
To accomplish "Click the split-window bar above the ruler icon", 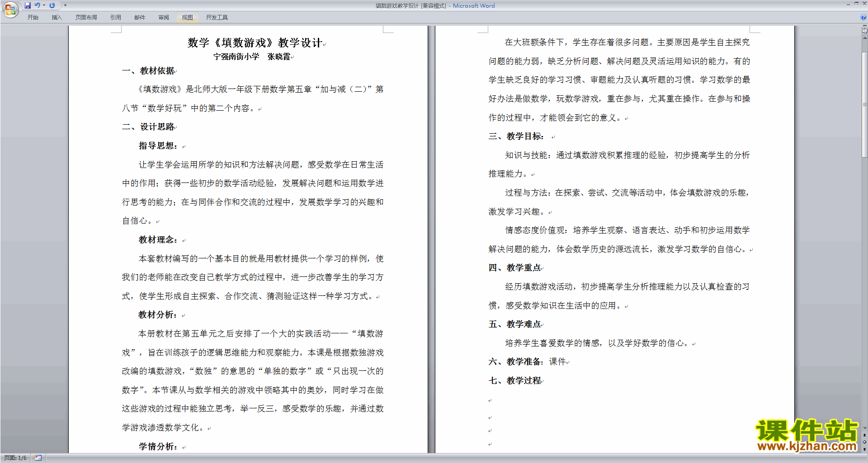I will coord(864,26).
